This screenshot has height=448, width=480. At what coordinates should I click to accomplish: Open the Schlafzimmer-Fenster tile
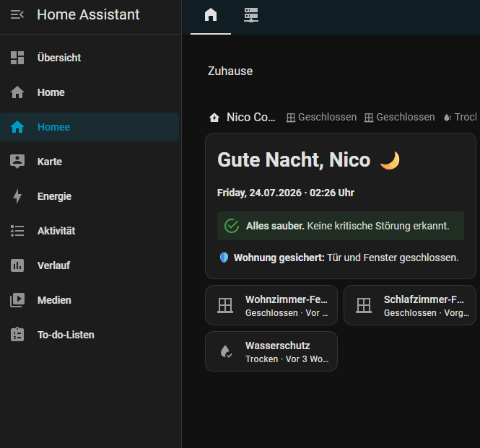pyautogui.click(x=410, y=305)
